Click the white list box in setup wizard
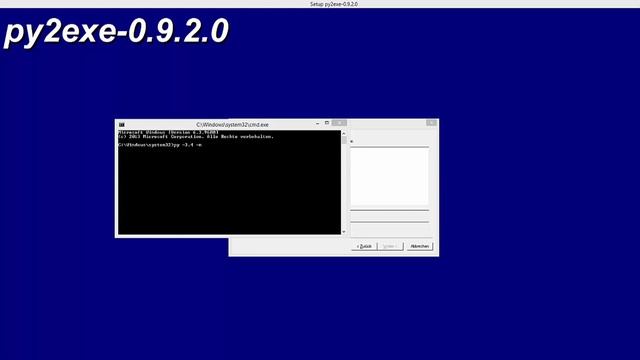The height and width of the screenshot is (360, 640). [389, 176]
